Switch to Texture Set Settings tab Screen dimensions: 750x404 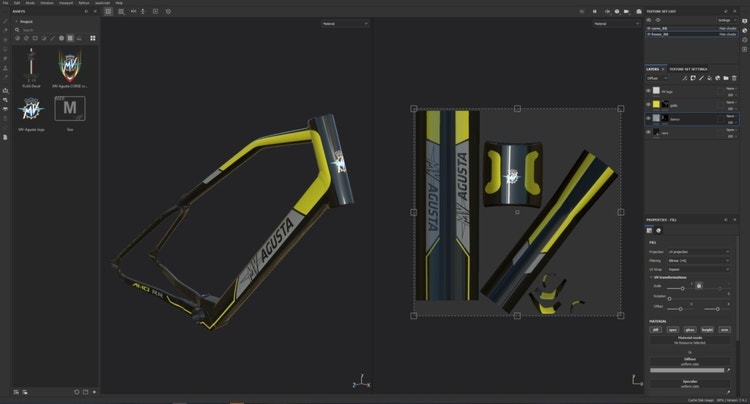click(x=688, y=69)
